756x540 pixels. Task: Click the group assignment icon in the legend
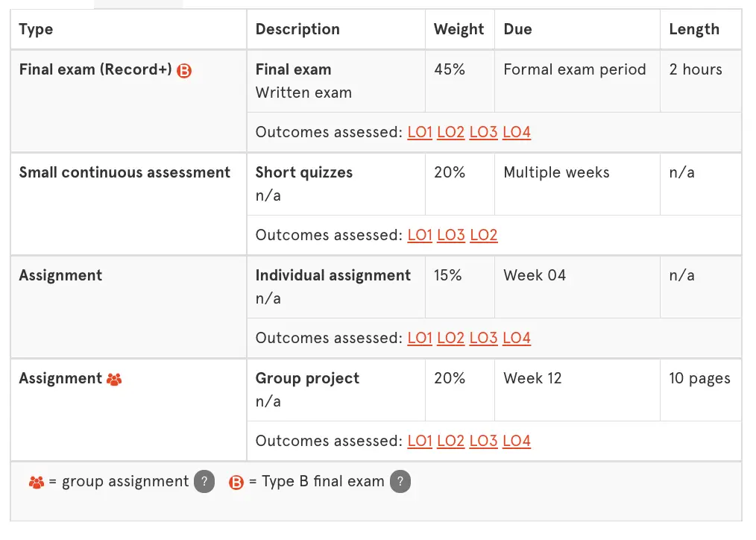coord(37,482)
